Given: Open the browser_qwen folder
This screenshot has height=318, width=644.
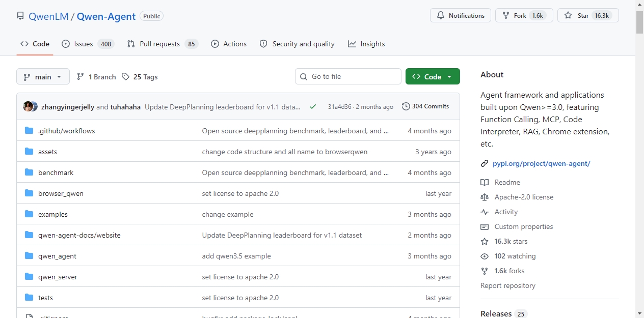Looking at the screenshot, I should (61, 193).
